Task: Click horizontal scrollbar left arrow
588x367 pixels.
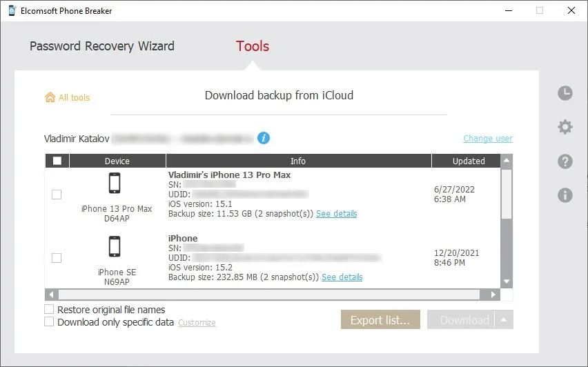Action: pos(51,295)
